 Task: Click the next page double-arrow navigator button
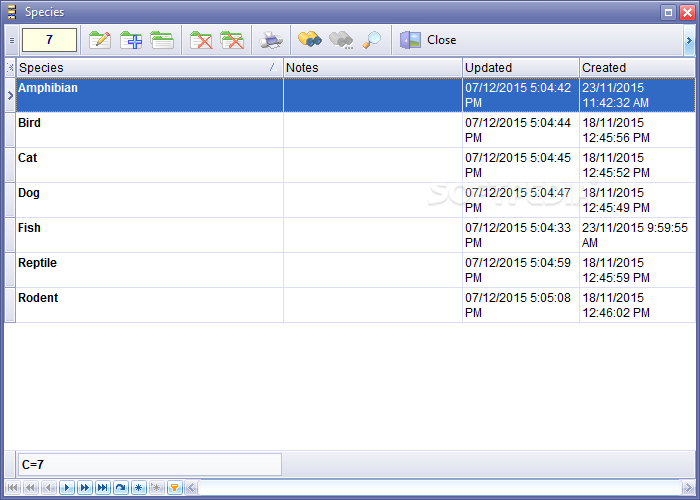point(84,488)
